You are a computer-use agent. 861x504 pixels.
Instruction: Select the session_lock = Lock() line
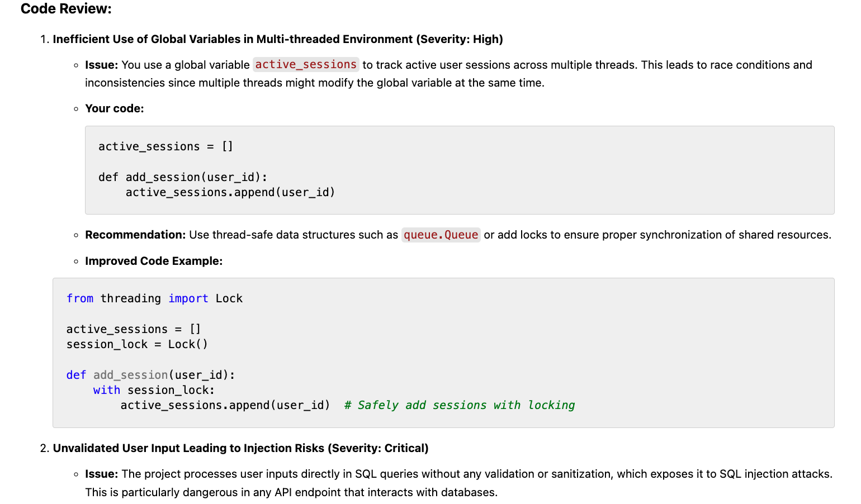137,344
